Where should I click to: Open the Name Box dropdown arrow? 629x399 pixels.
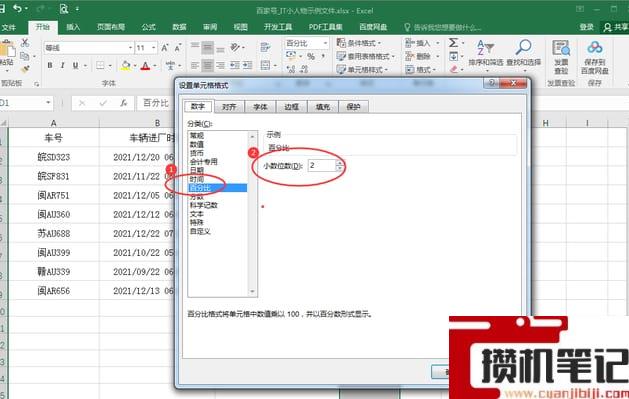click(x=48, y=103)
